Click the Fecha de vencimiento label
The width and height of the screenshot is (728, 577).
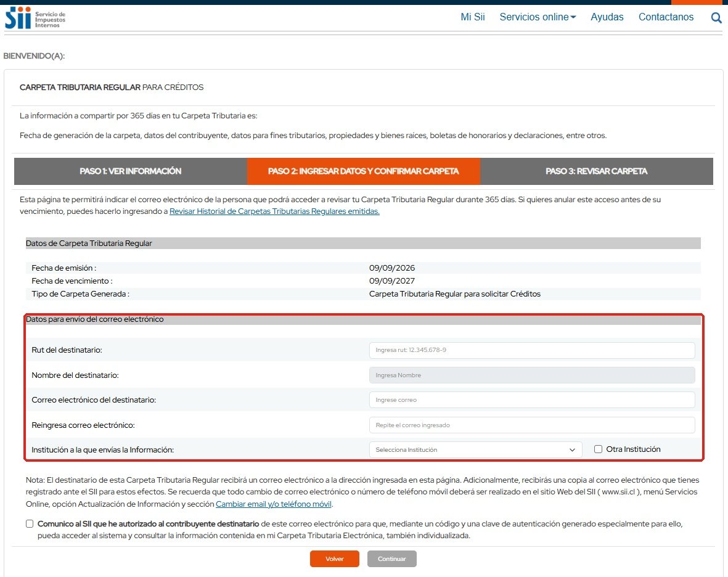click(x=72, y=281)
